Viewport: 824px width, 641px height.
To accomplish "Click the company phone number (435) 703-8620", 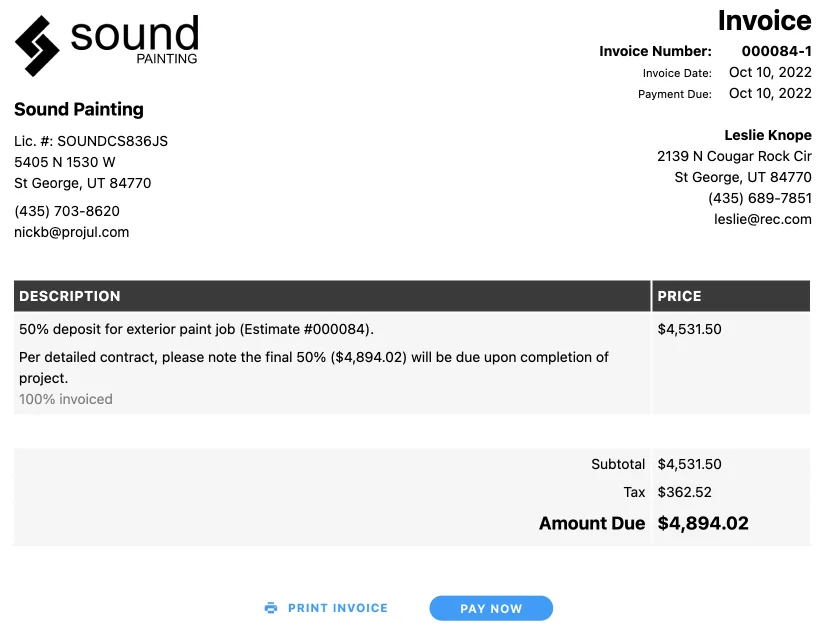I will [67, 211].
